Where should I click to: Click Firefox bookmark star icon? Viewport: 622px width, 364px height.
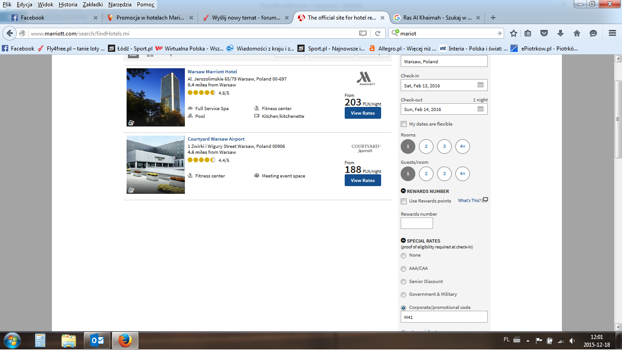tap(514, 33)
